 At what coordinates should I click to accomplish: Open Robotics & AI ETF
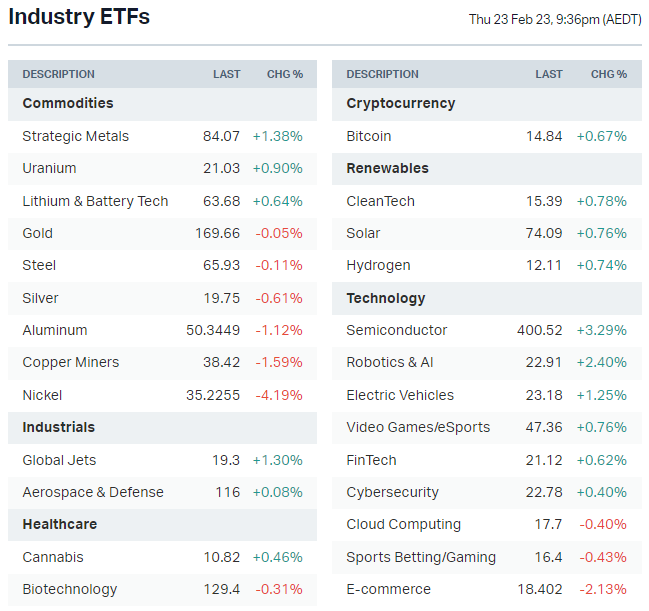[390, 362]
